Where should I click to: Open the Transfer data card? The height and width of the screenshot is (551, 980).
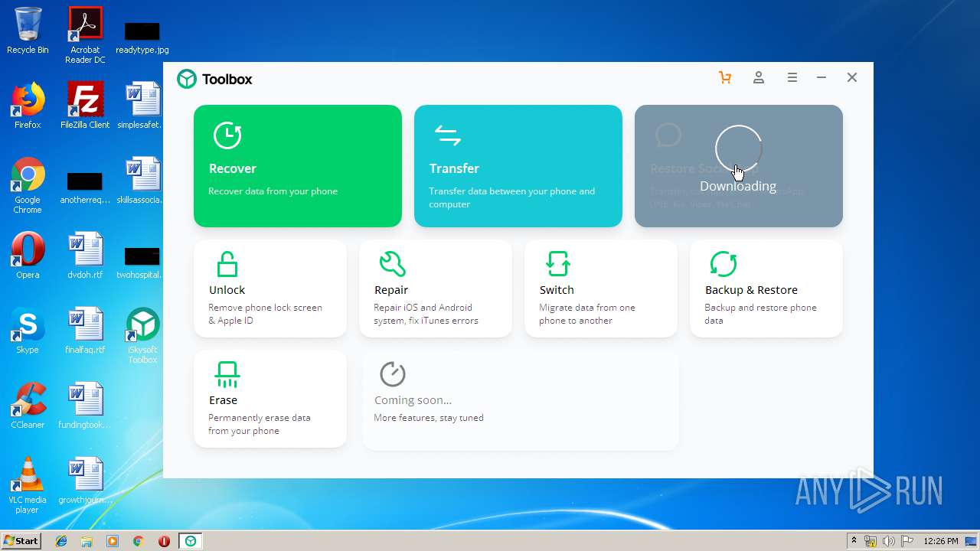518,166
